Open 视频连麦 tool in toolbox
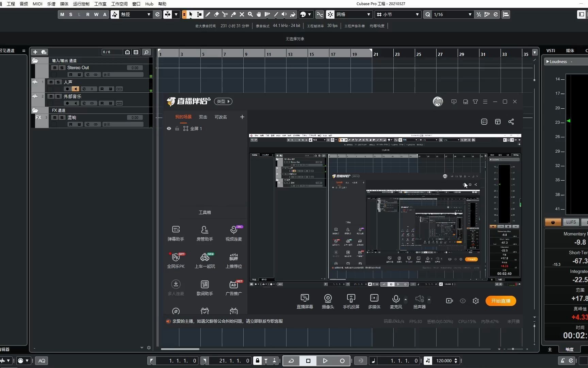588x368 pixels. (234, 233)
